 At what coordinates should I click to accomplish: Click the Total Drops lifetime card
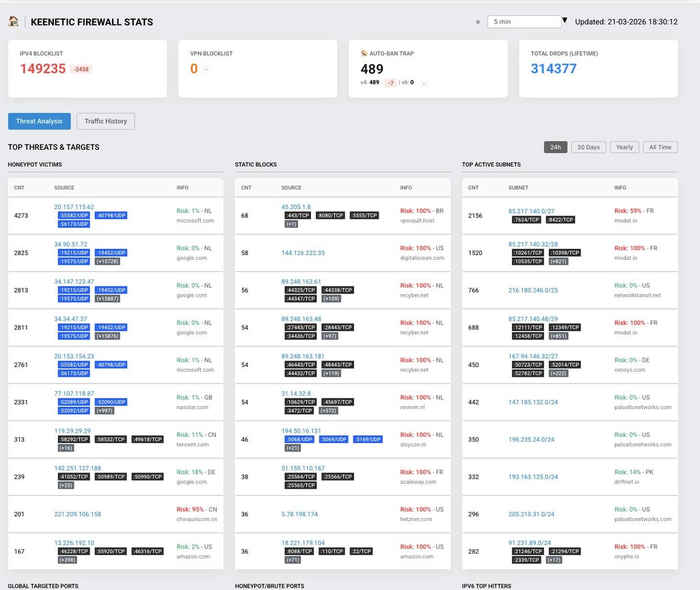click(x=598, y=68)
